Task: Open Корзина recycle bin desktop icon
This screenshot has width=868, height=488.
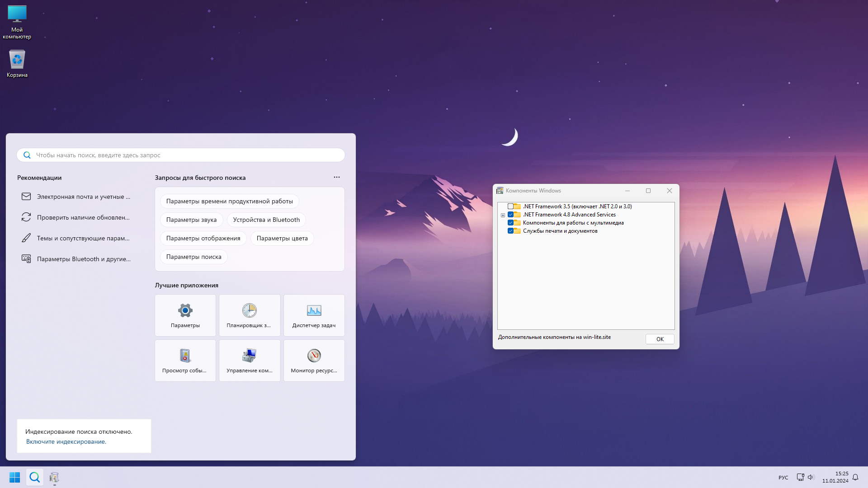Action: coord(17,63)
